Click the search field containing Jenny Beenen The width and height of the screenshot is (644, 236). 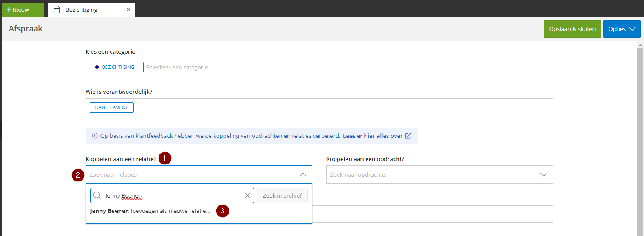click(x=172, y=195)
